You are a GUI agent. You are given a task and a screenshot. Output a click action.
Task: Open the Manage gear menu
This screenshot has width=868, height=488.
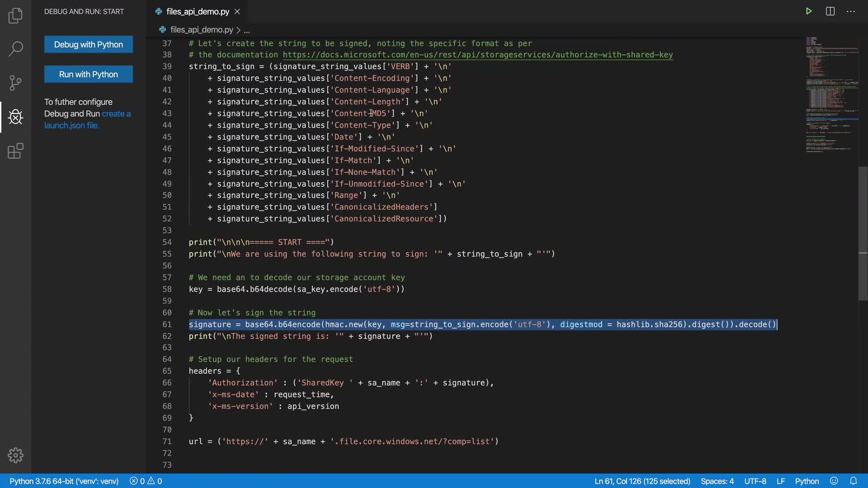(15, 455)
